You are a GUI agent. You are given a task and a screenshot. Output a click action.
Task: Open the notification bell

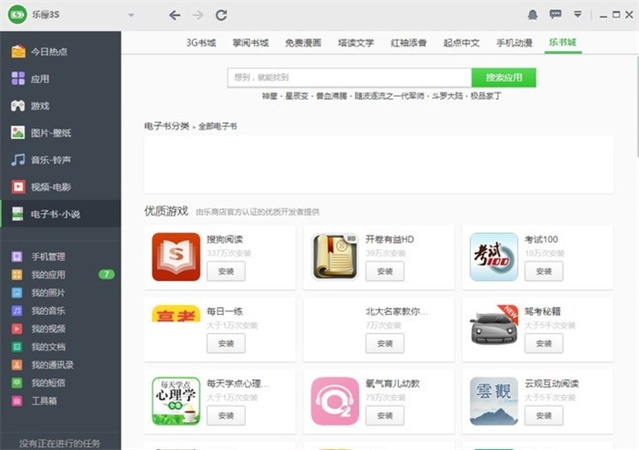point(532,15)
